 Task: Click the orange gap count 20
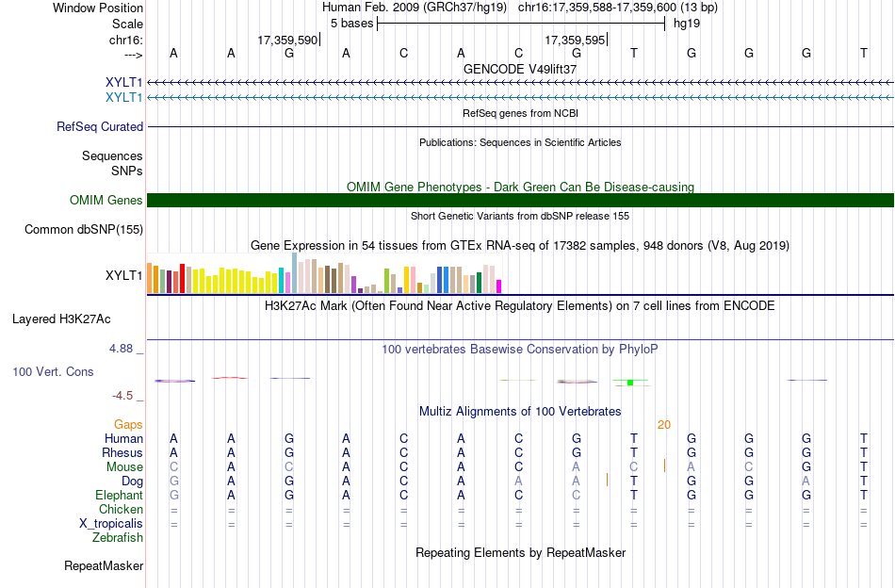pyautogui.click(x=664, y=425)
